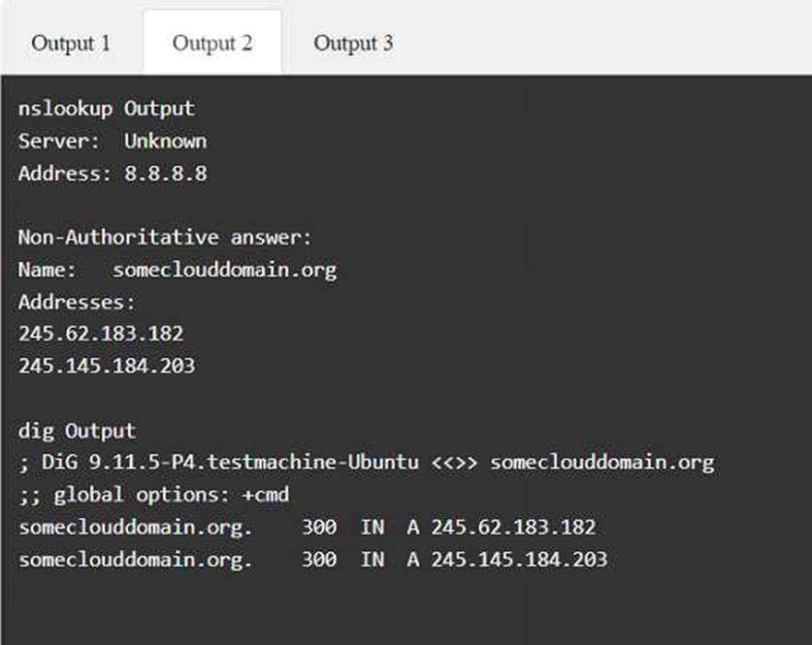Screen dimensions: 812x645
Task: Click the 'Addresses:' label
Action: [77, 302]
